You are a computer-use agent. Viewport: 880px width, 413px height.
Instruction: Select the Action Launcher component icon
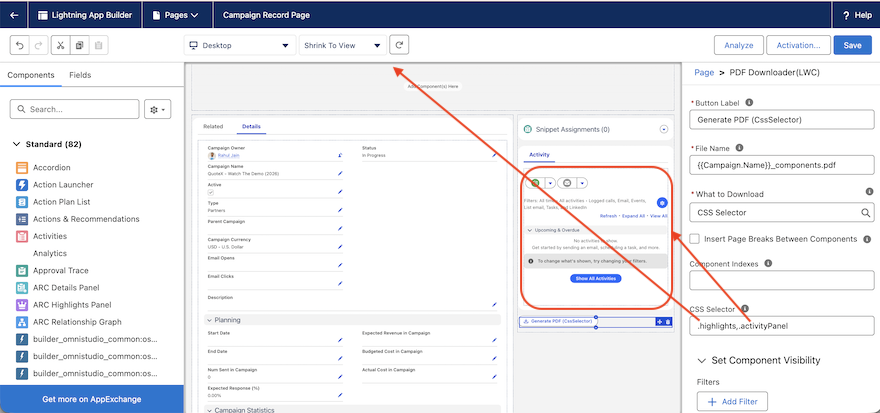point(22,185)
